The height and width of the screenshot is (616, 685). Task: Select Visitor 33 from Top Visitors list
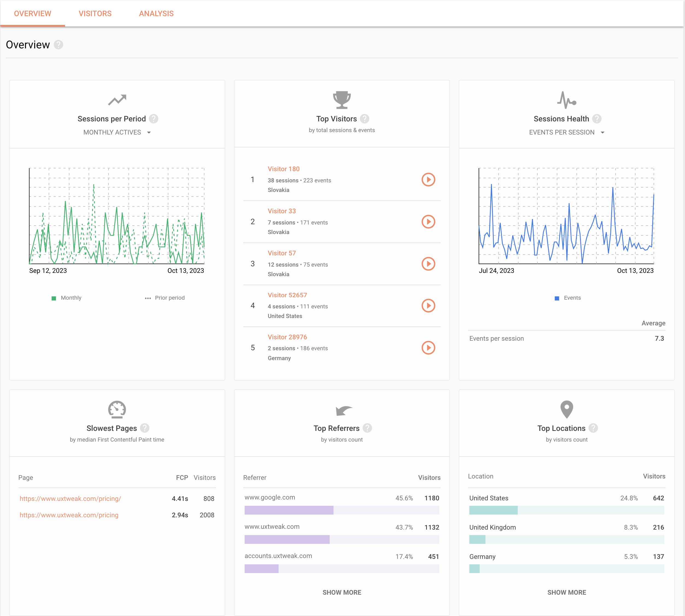point(282,211)
